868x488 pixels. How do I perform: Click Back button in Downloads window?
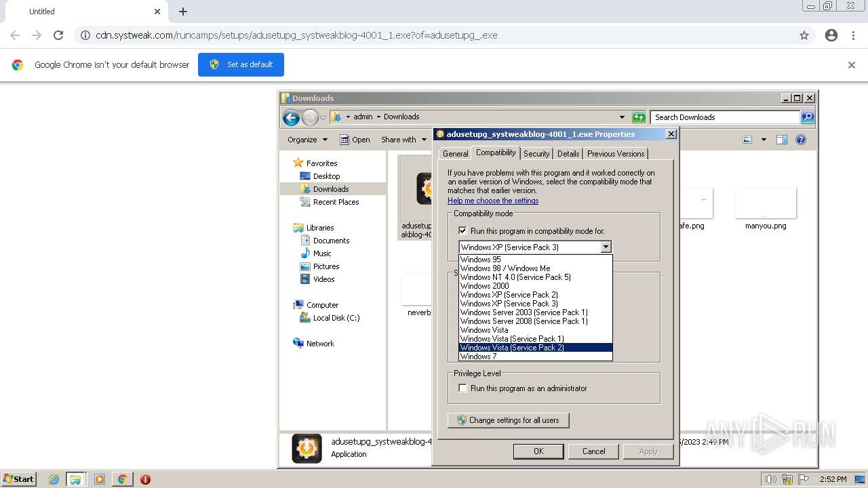pos(291,117)
